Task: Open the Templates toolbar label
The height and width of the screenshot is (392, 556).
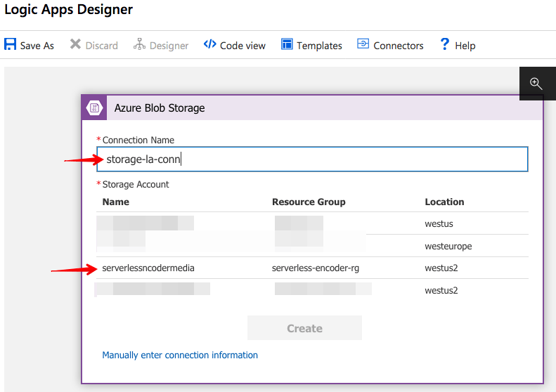Action: tap(319, 46)
